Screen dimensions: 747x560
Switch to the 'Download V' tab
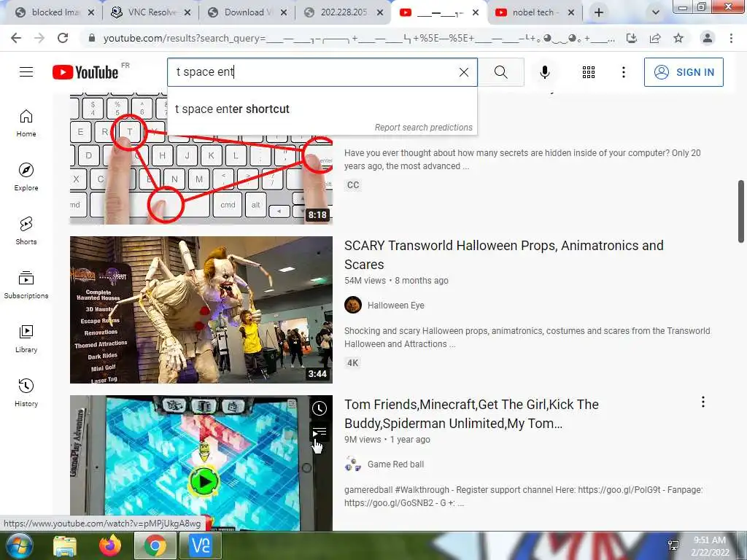click(x=248, y=12)
